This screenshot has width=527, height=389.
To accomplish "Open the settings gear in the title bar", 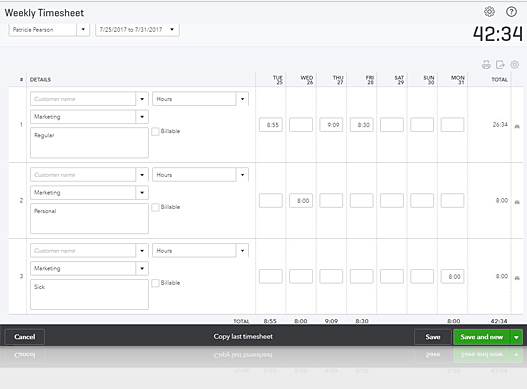I will pyautogui.click(x=489, y=12).
